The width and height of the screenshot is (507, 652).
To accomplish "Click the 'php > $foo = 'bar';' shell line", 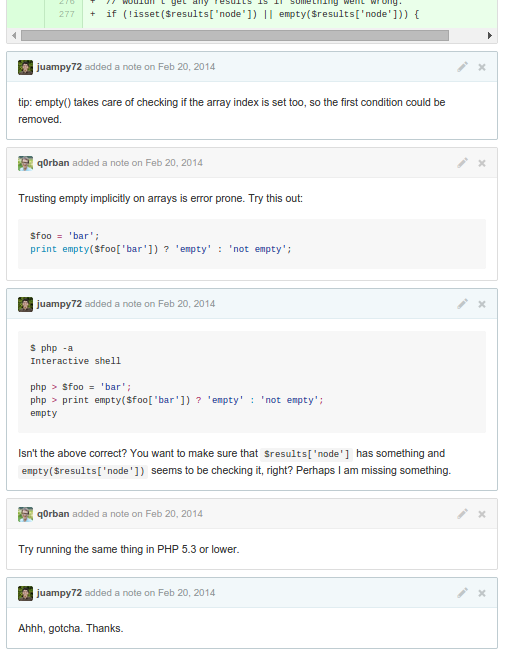I will pyautogui.click(x=81, y=387).
